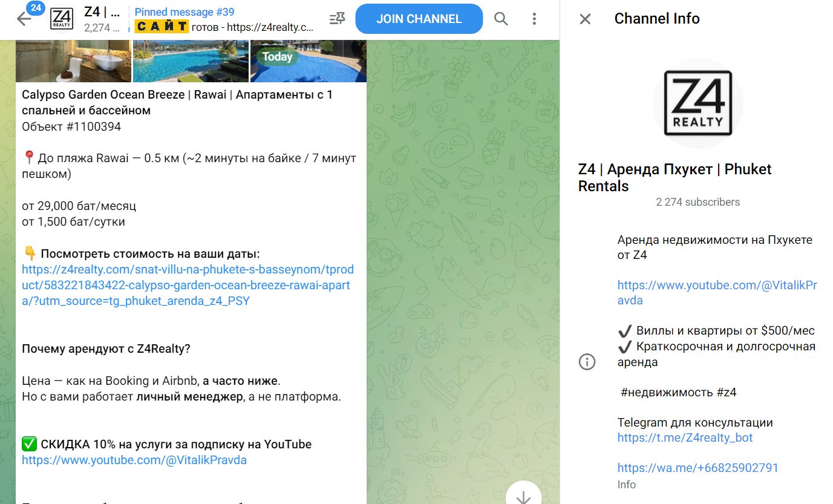Image resolution: width=833 pixels, height=504 pixels.
Task: Click the 'Telegram для консультации' text
Action: pos(695,422)
